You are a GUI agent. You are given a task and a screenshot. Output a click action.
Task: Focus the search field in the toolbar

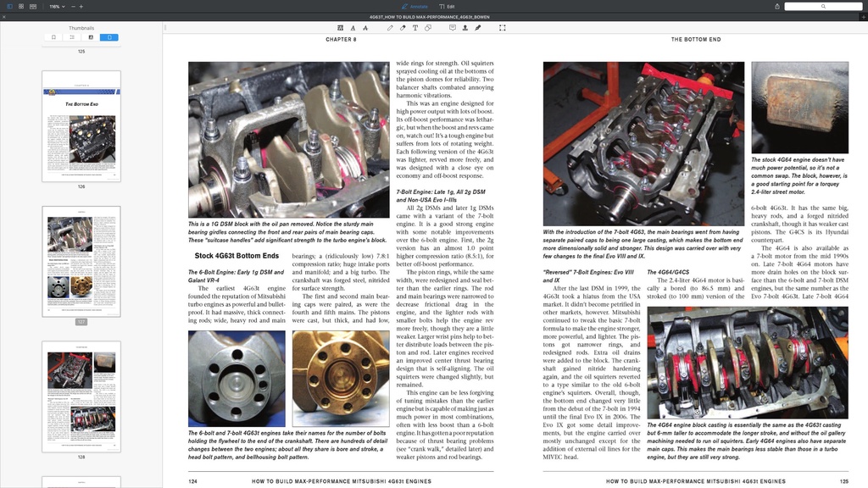pos(823,7)
